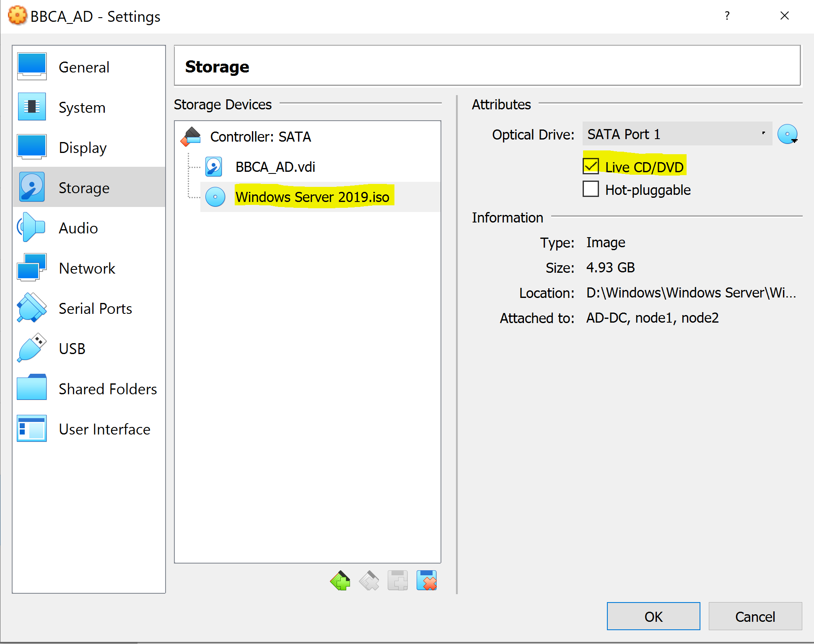
Task: Click the VirtualBox gear icon in title bar
Action: 17,16
